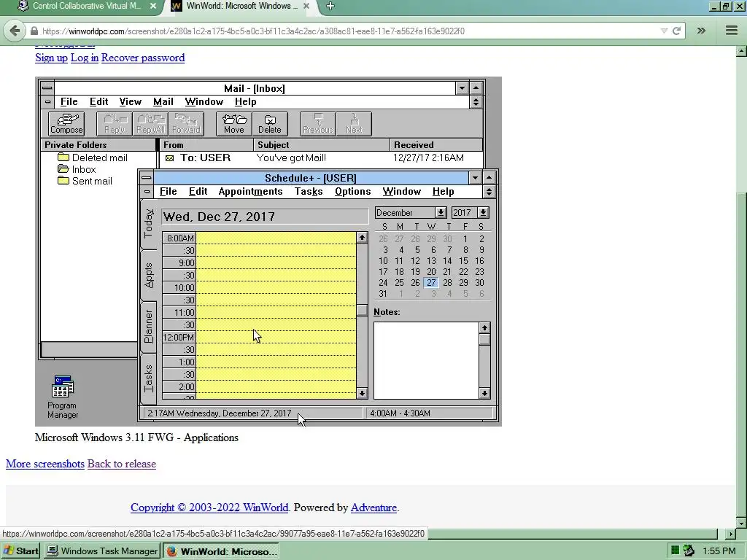Click the browser URL address field

point(349,31)
